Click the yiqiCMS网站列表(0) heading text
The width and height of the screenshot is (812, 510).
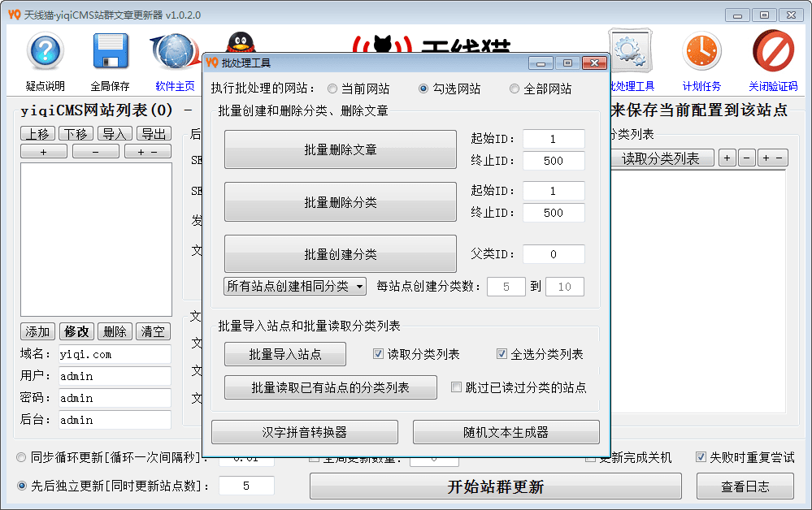pyautogui.click(x=97, y=110)
